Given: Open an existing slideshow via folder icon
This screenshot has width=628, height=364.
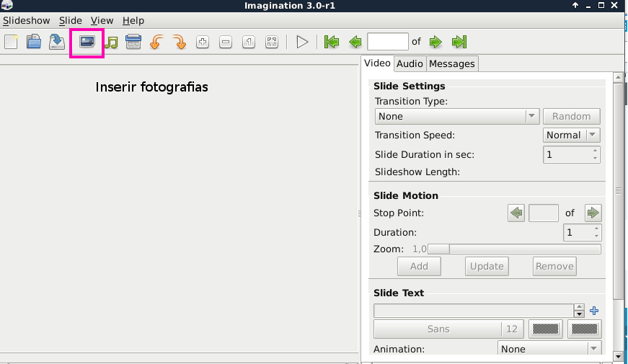Looking at the screenshot, I should point(34,43).
